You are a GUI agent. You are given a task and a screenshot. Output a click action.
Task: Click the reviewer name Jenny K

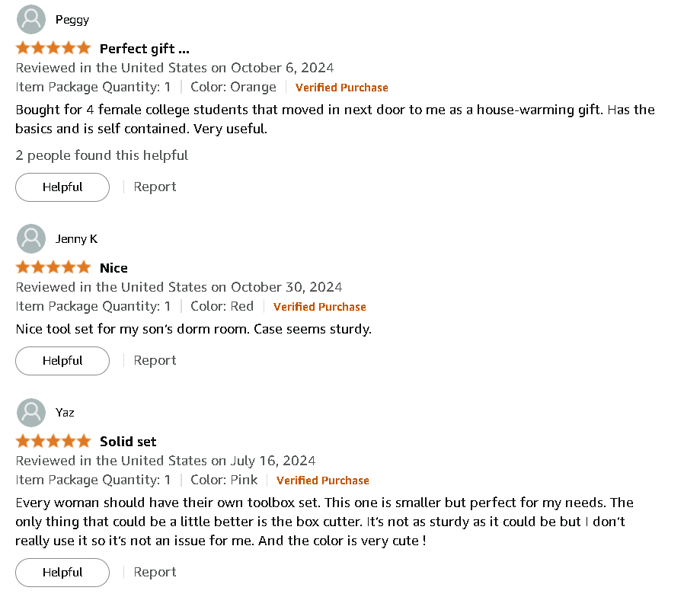pyautogui.click(x=76, y=238)
